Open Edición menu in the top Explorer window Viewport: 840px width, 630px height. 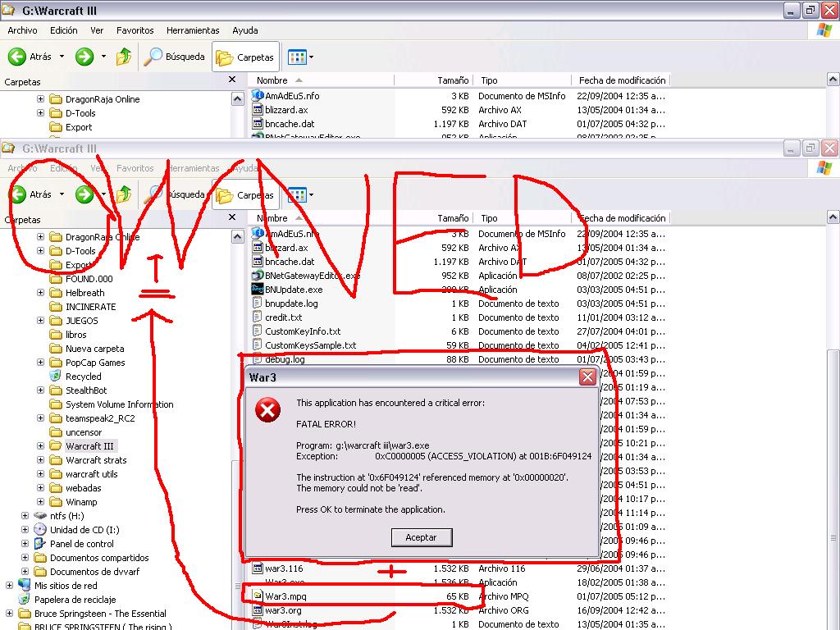point(64,30)
